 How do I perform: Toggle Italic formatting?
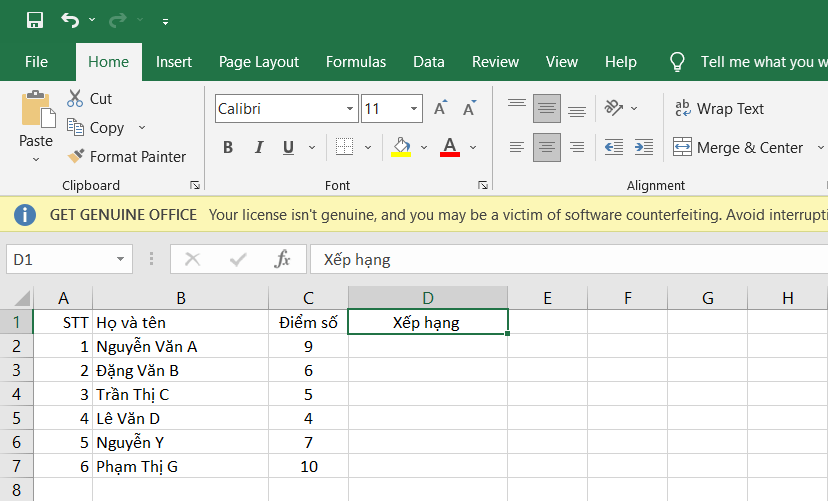(259, 147)
